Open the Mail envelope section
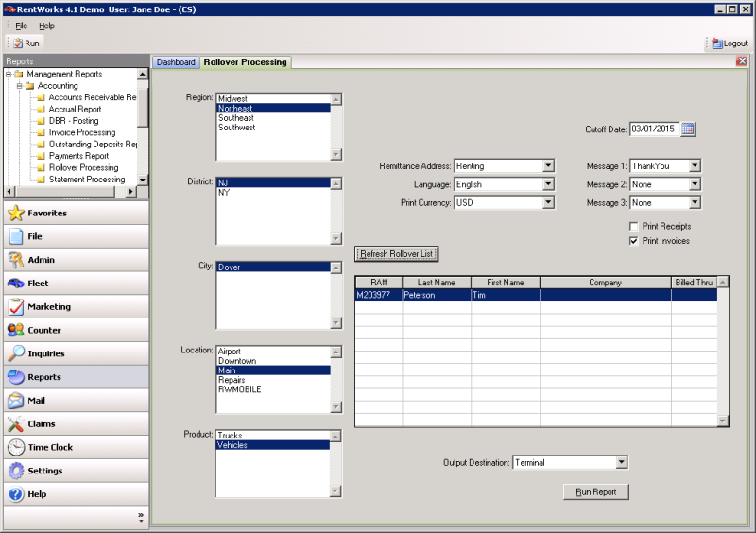The width and height of the screenshot is (756, 533). coord(77,401)
